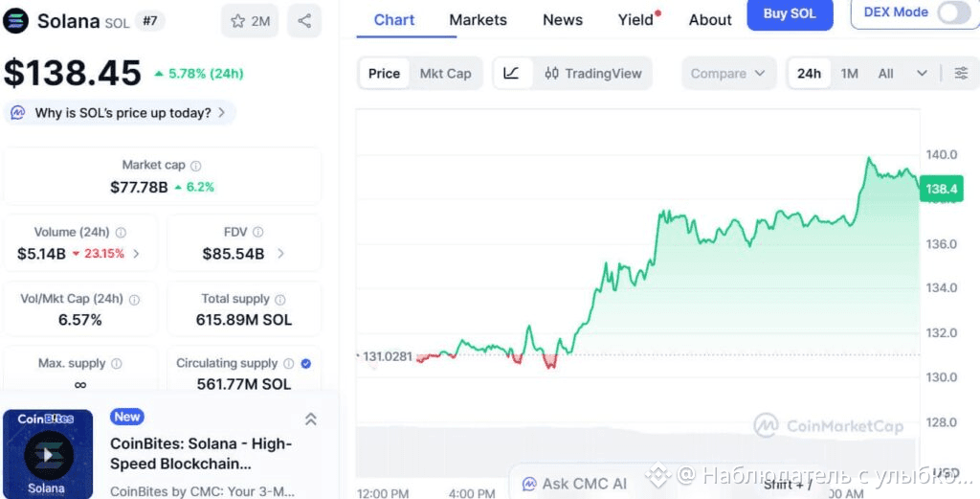Expand more time range options chevron
The height and width of the screenshot is (499, 980).
coord(922,73)
